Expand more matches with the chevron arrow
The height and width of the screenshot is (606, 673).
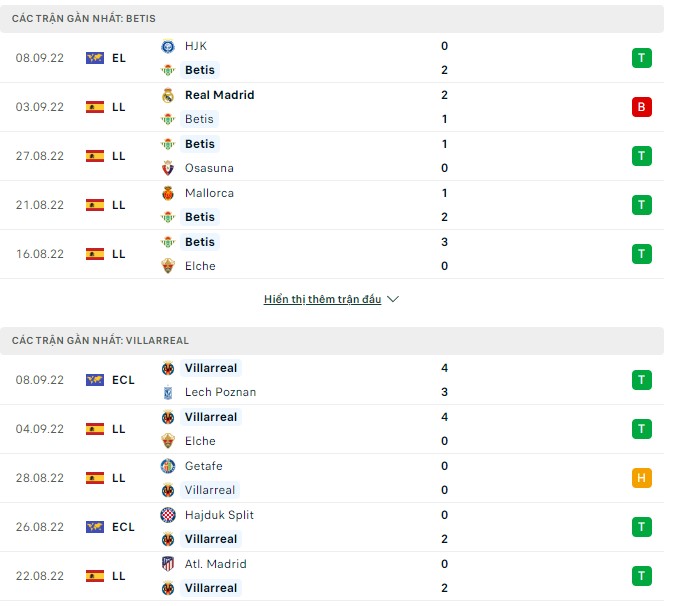click(x=393, y=300)
